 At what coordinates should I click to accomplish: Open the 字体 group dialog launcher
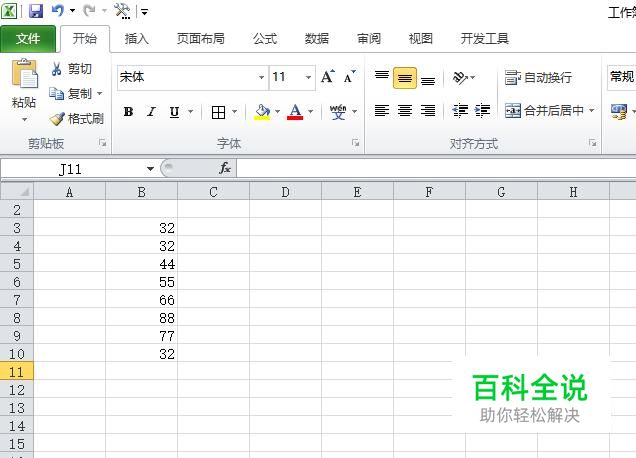click(355, 143)
